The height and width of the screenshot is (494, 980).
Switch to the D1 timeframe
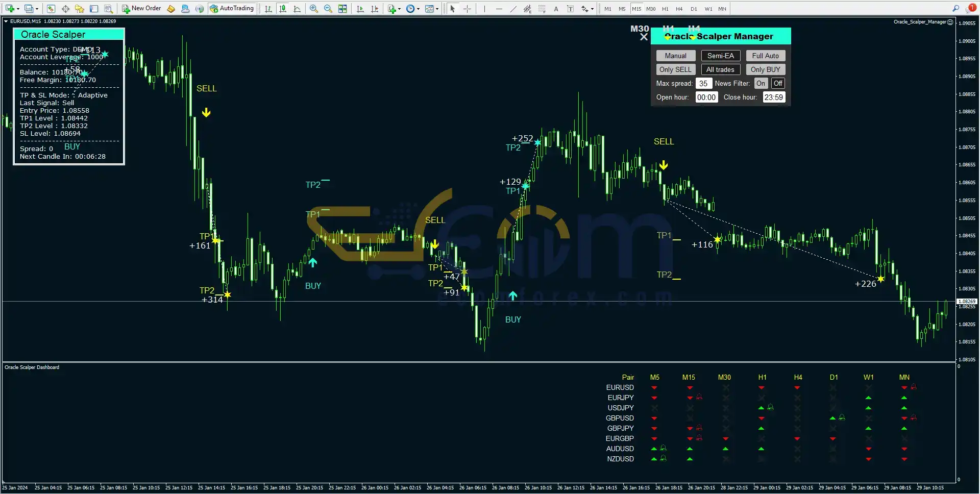694,9
